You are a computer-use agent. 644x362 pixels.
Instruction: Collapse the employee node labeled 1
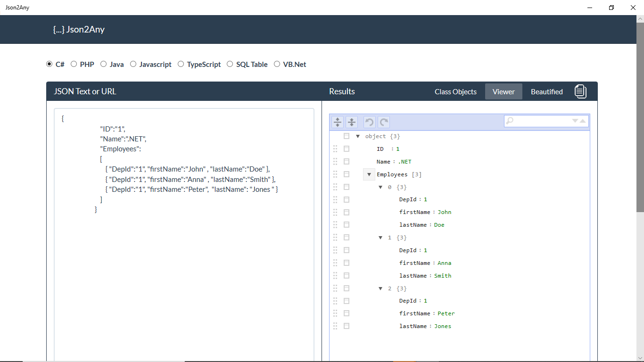[x=380, y=237]
